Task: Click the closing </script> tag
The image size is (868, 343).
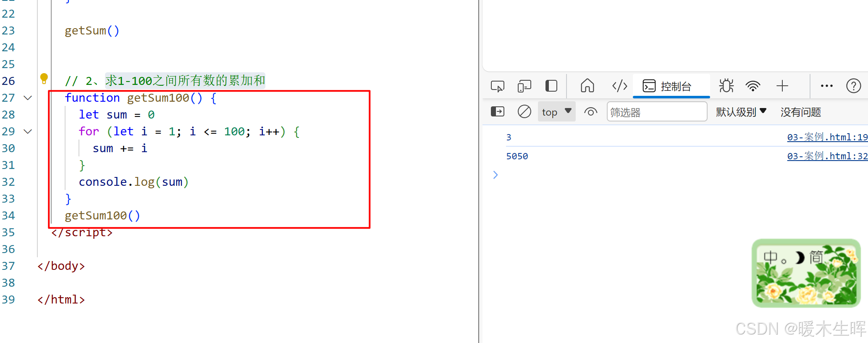Action: tap(82, 232)
